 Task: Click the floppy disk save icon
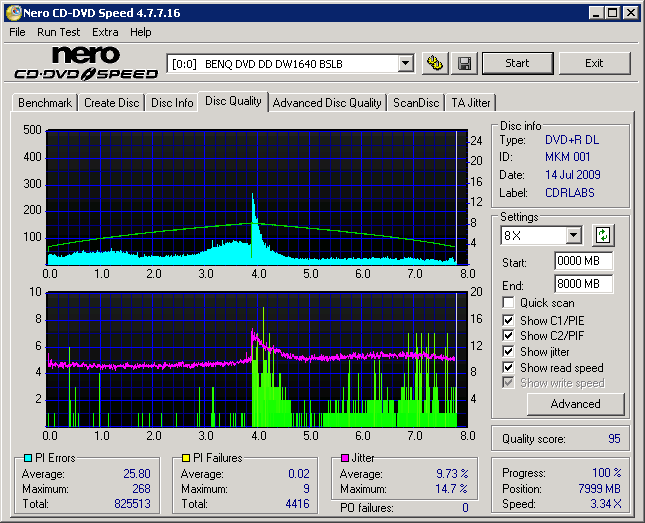click(x=464, y=63)
